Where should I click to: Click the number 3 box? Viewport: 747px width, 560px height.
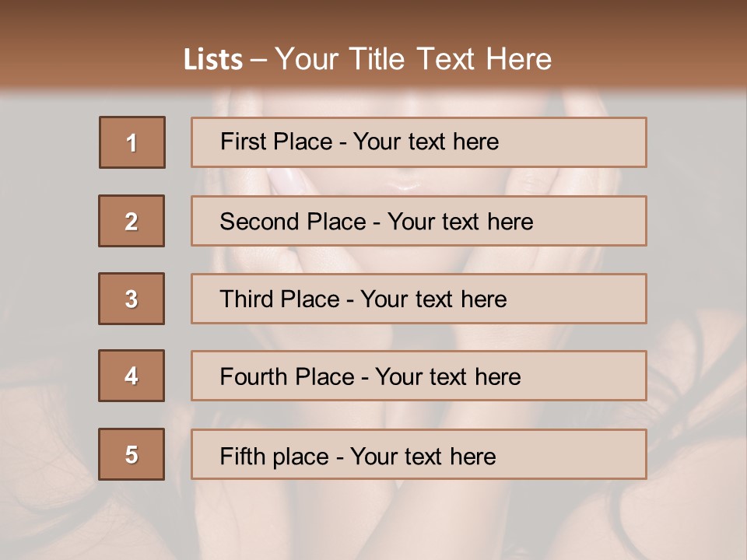pos(132,299)
